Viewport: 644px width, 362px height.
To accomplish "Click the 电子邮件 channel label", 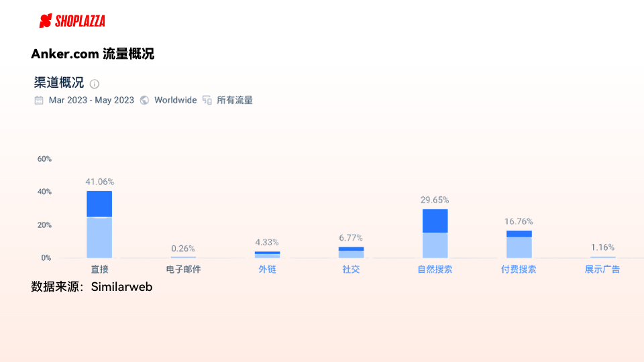I will (183, 269).
